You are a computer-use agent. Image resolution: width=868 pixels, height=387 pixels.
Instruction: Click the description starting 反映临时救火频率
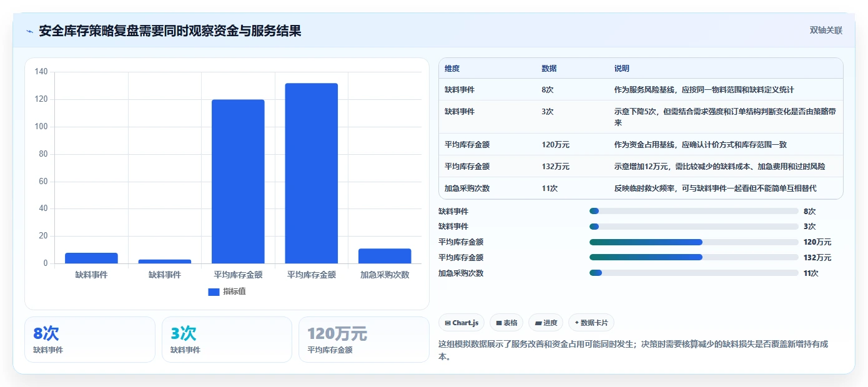click(716, 189)
